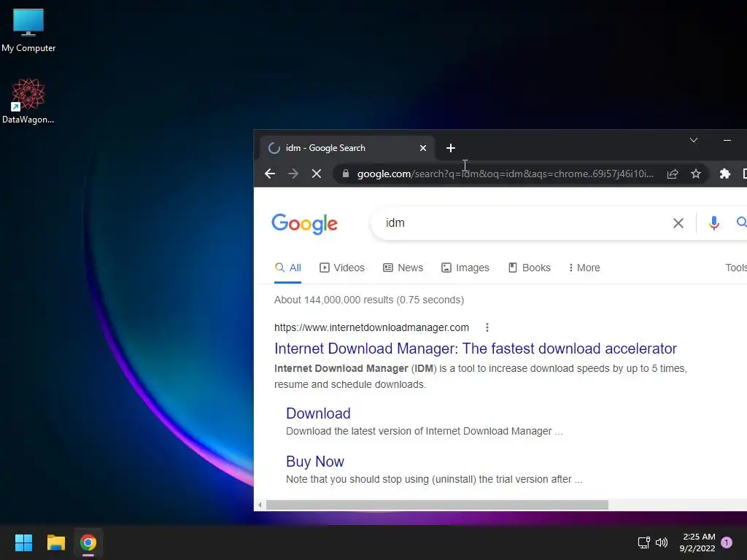This screenshot has height=560, width=747.
Task: Open the notification badge
Action: point(727,542)
